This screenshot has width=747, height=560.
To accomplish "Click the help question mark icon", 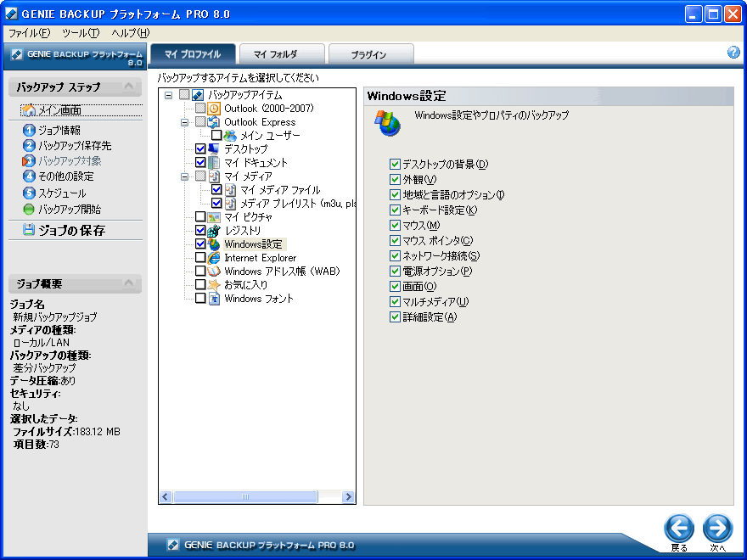I will [733, 53].
